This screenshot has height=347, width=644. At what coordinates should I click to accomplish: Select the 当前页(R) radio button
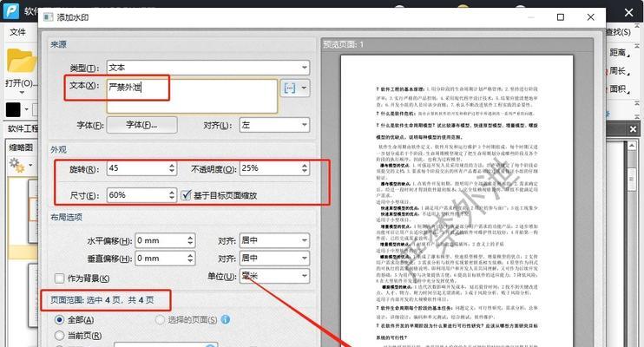click(60, 336)
